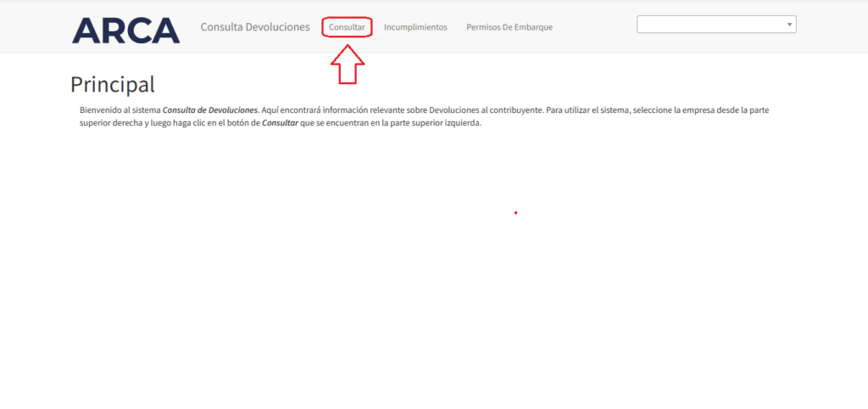Click inside the company selector field
Viewport: 868px width, 409px height.
(x=710, y=25)
